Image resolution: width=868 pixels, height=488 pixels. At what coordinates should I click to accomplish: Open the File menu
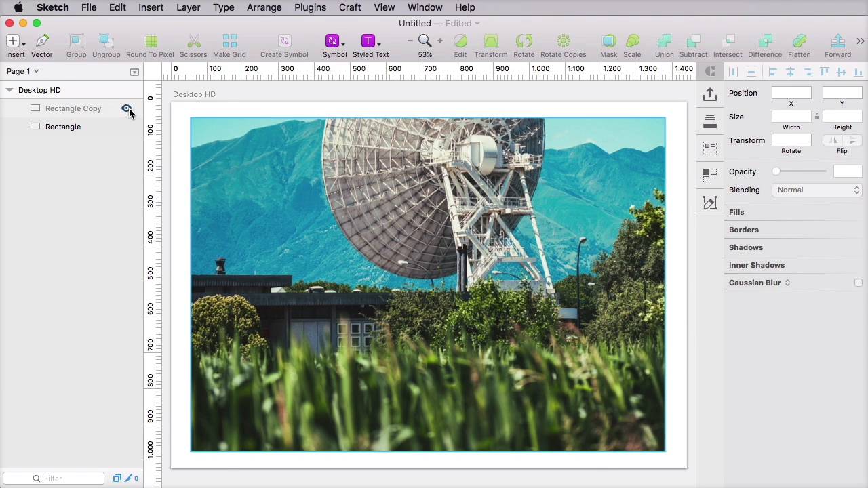(x=89, y=7)
